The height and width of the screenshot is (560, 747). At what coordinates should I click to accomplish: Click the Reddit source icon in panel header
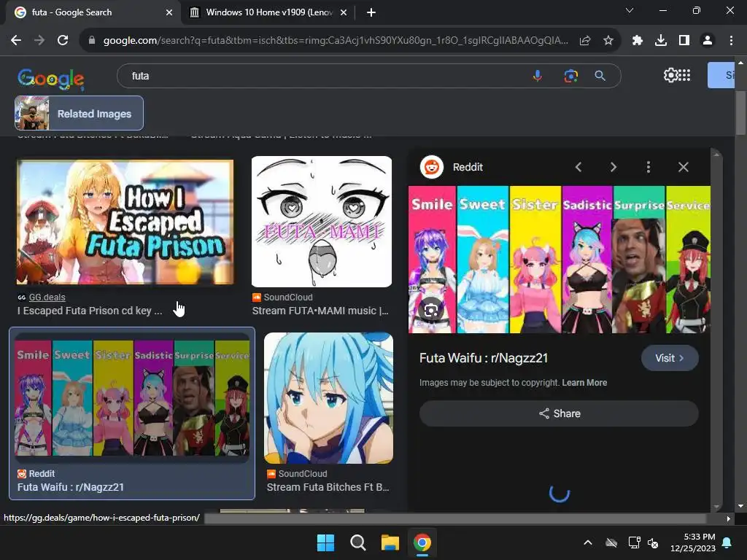pyautogui.click(x=432, y=167)
